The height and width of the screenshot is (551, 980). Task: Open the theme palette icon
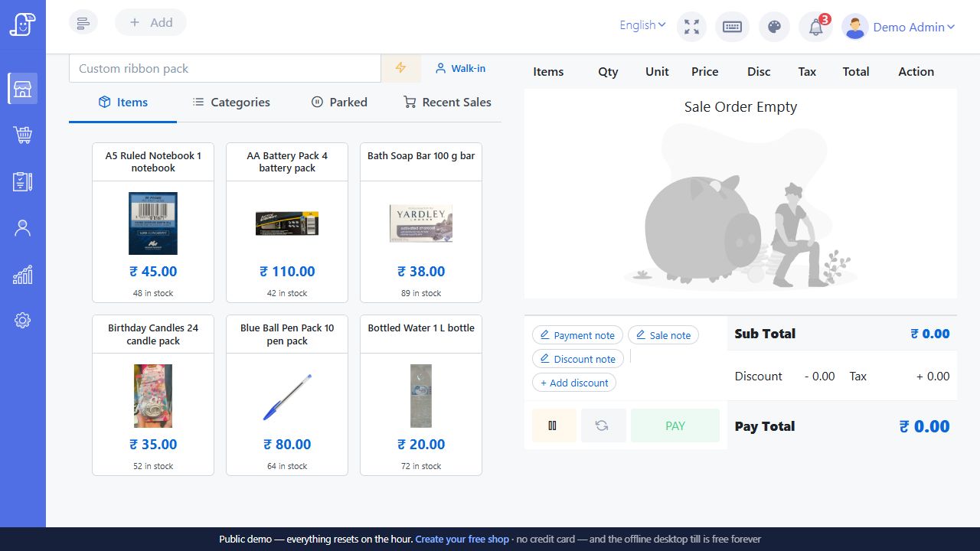[x=774, y=27]
